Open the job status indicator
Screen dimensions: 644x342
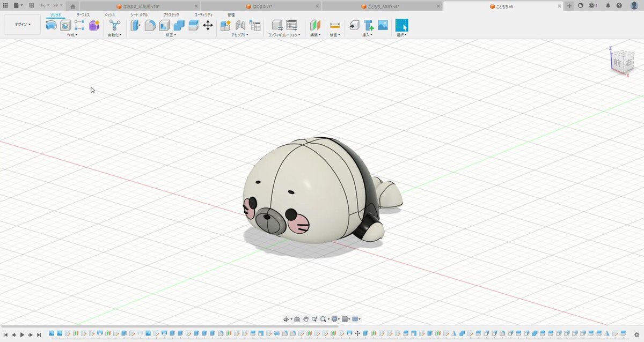pyautogui.click(x=592, y=5)
